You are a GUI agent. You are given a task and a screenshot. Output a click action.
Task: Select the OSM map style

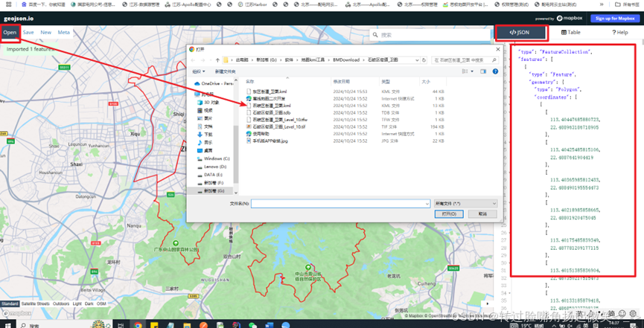pyautogui.click(x=101, y=303)
